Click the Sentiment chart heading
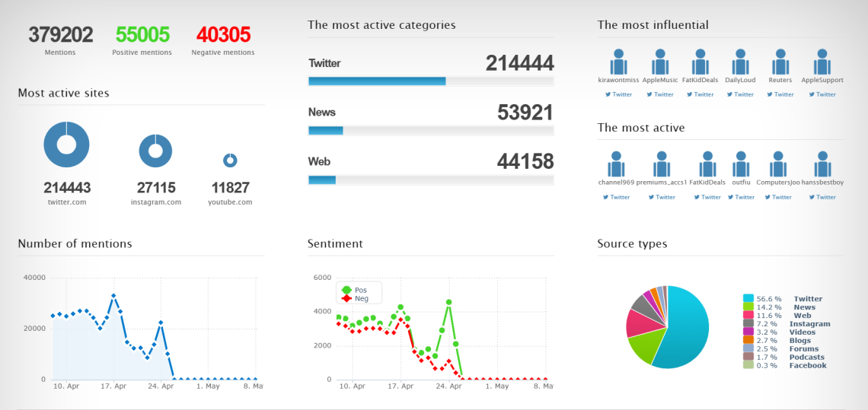Viewport: 868px width, 410px height. [x=335, y=243]
